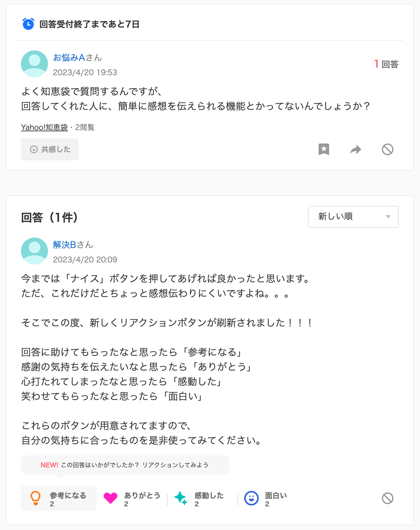The height and width of the screenshot is (530, 420).
Task: Click the blue alarm clock icon
Action: 28,24
